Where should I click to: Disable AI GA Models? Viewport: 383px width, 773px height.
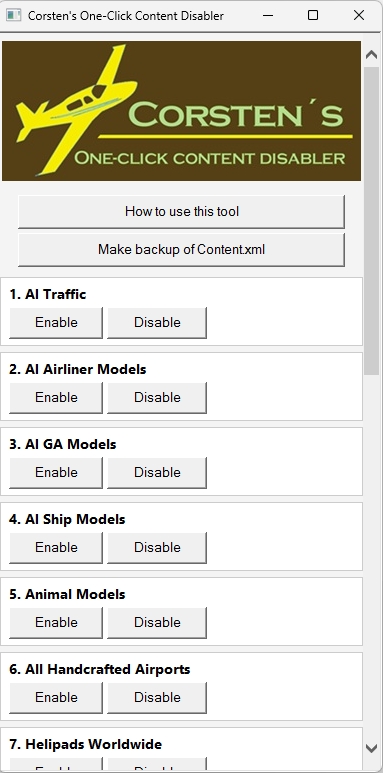point(157,472)
